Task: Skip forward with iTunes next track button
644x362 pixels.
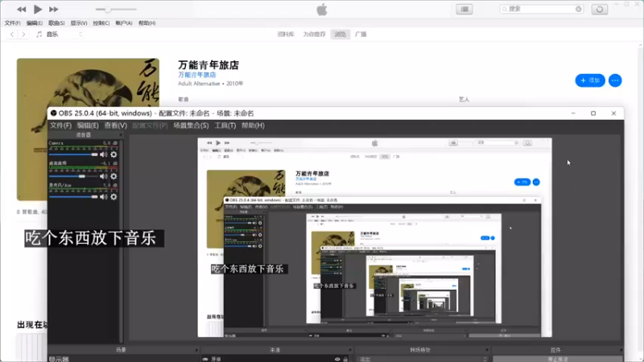Action: click(53, 9)
